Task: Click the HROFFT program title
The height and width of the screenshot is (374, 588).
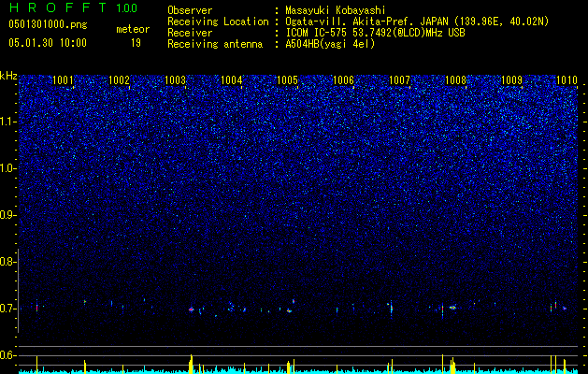Action: coord(58,7)
